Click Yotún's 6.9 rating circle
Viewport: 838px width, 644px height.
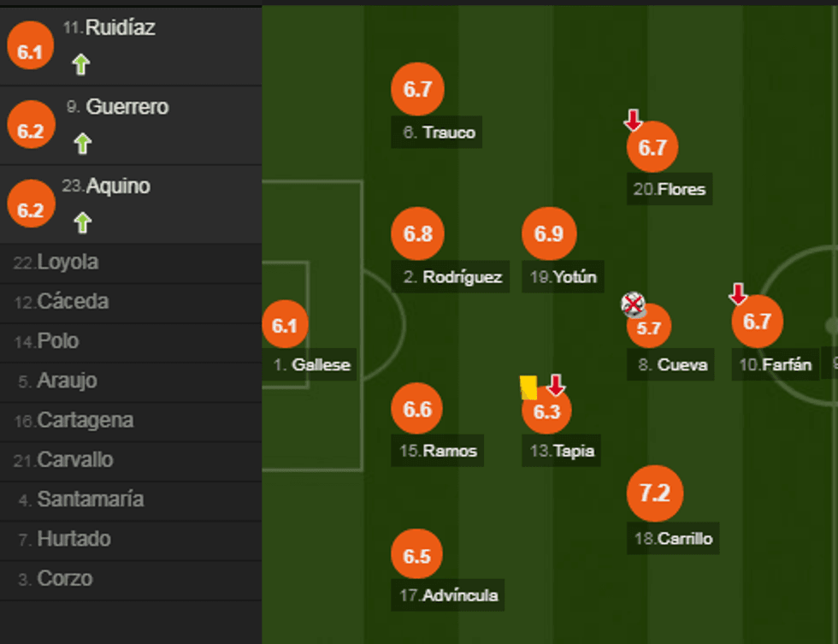coord(549,233)
